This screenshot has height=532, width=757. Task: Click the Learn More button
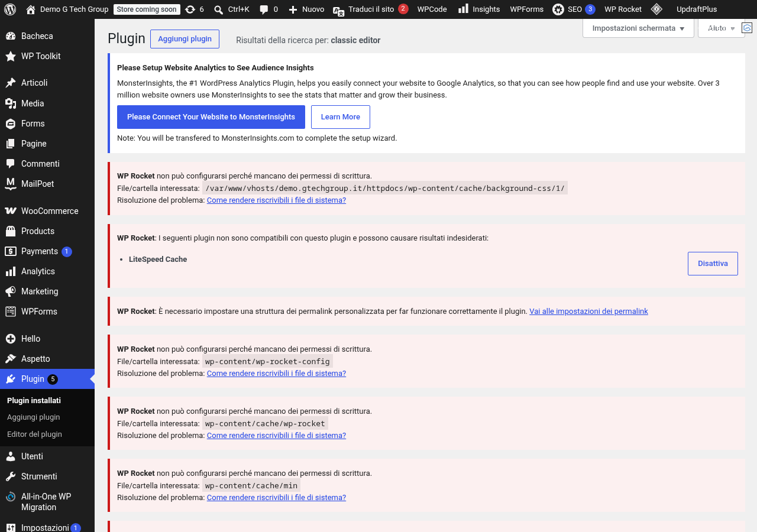click(x=341, y=117)
